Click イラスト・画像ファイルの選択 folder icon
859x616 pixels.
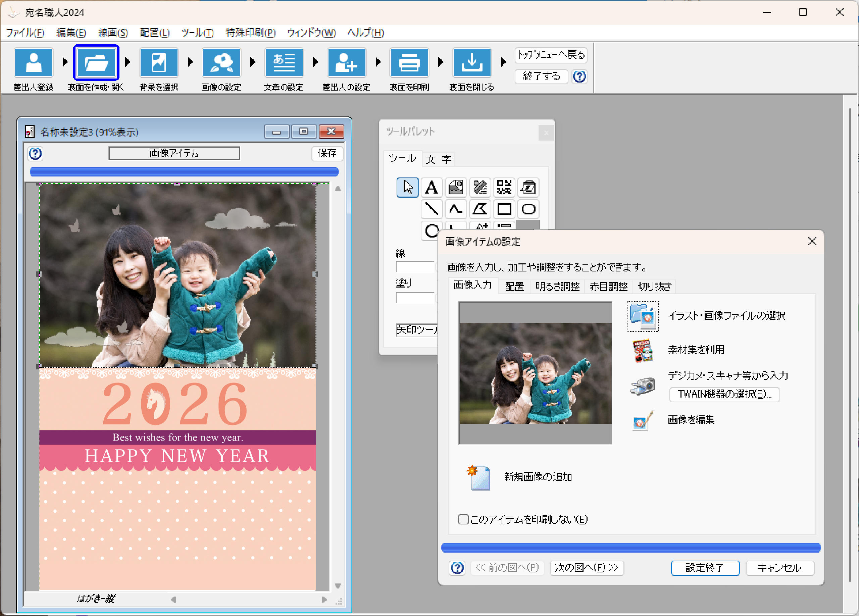(643, 316)
